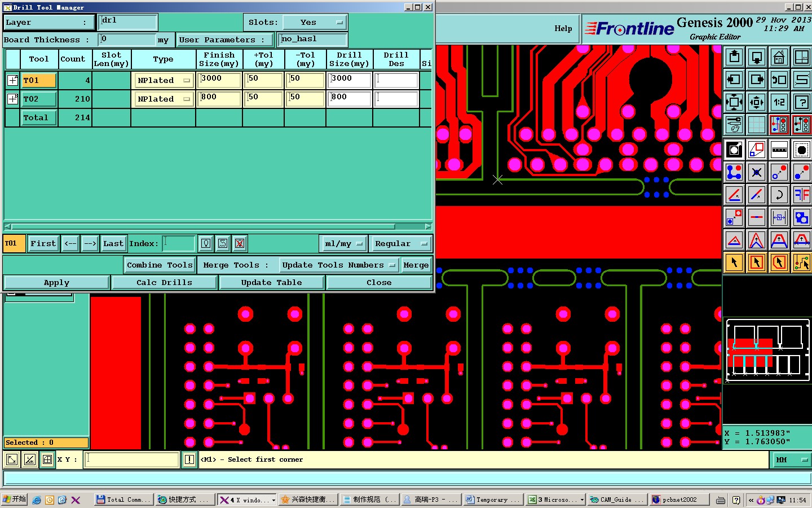This screenshot has height=508, width=812.
Task: Open the Update Tools Numbers dropdown
Action: 339,265
